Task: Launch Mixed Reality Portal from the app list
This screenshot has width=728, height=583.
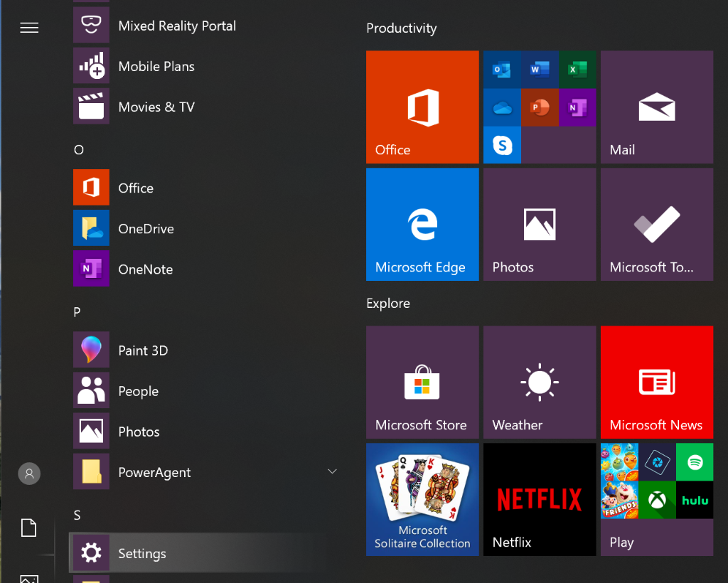Action: coord(204,26)
